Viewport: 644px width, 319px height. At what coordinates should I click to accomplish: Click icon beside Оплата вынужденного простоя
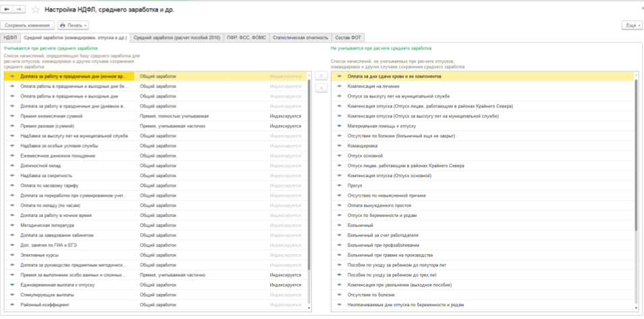tap(340, 205)
